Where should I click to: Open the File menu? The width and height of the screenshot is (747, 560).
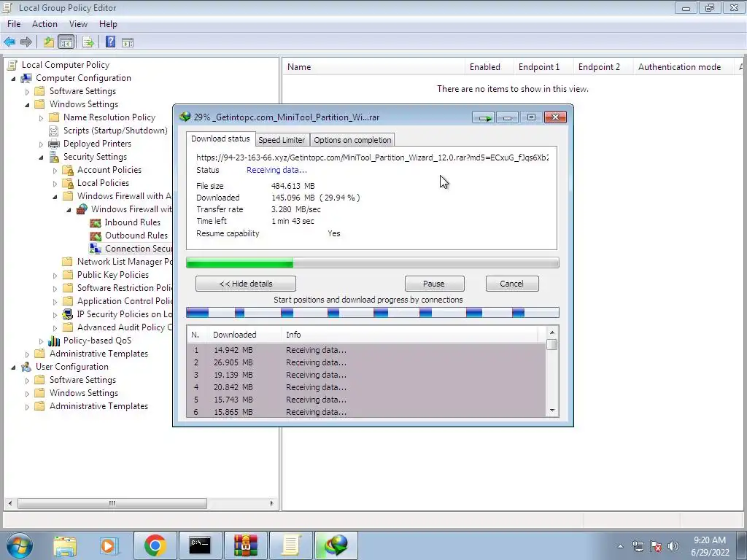[x=14, y=24]
